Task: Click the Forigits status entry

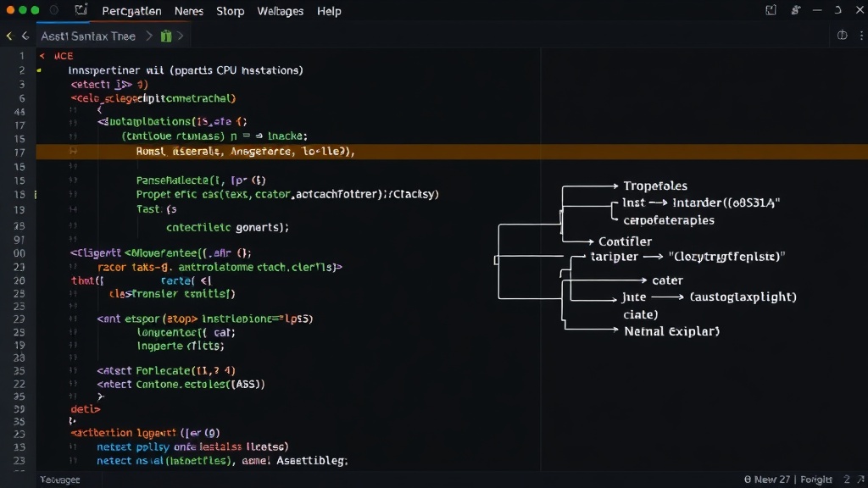Action: click(816, 480)
